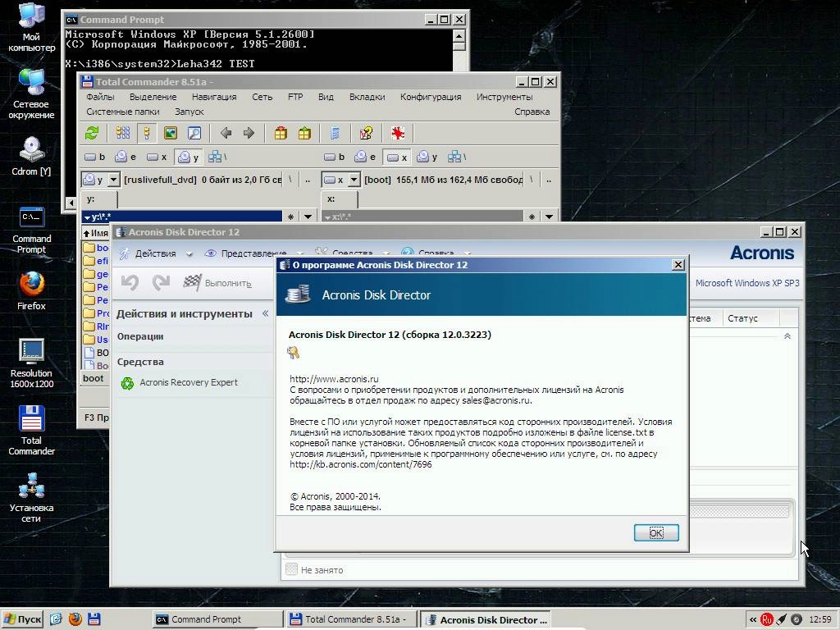The image size is (840, 630).
Task: Open the Справка menu in Total Commander
Action: point(532,112)
